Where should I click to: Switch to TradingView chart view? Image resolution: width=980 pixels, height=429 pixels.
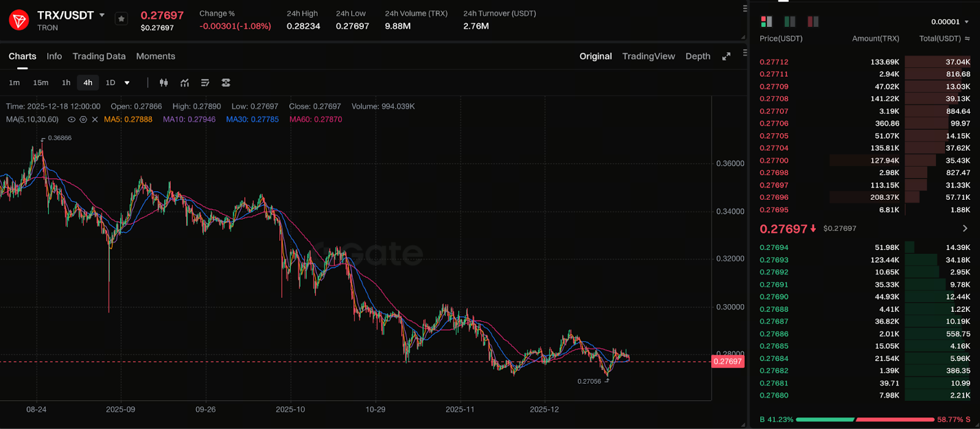click(649, 56)
